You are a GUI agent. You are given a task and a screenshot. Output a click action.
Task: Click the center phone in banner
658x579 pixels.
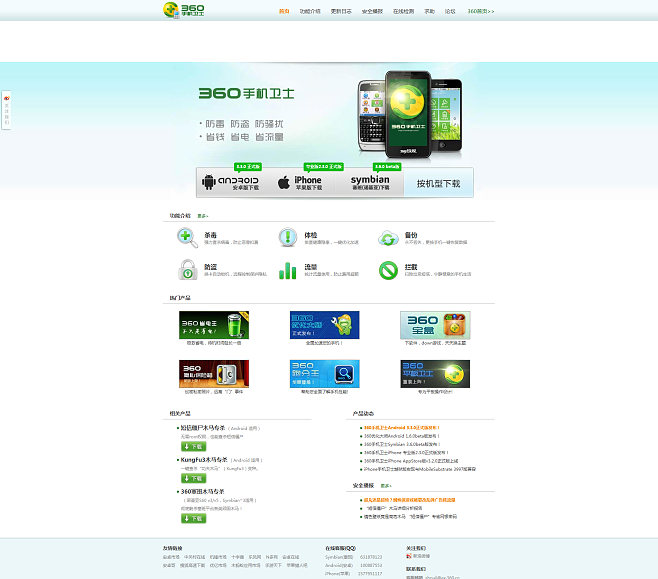408,114
